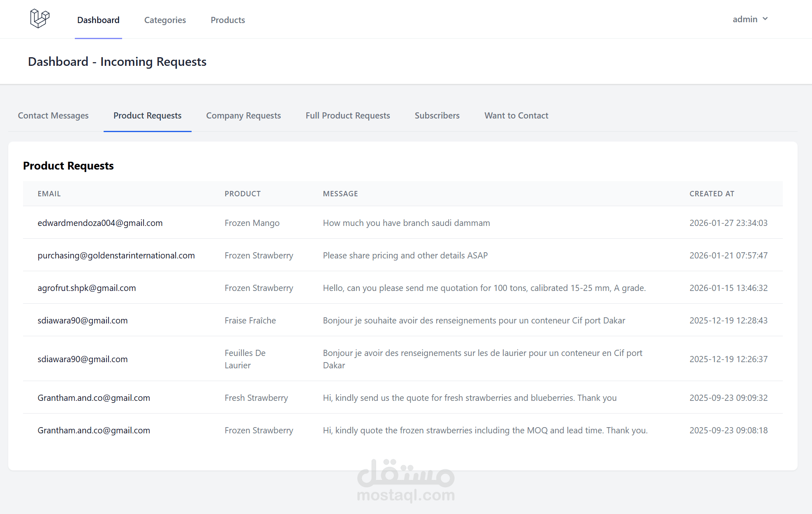Click purchasing@goldenstarinternational.com email
Viewport: 812px width, 514px height.
click(x=116, y=256)
